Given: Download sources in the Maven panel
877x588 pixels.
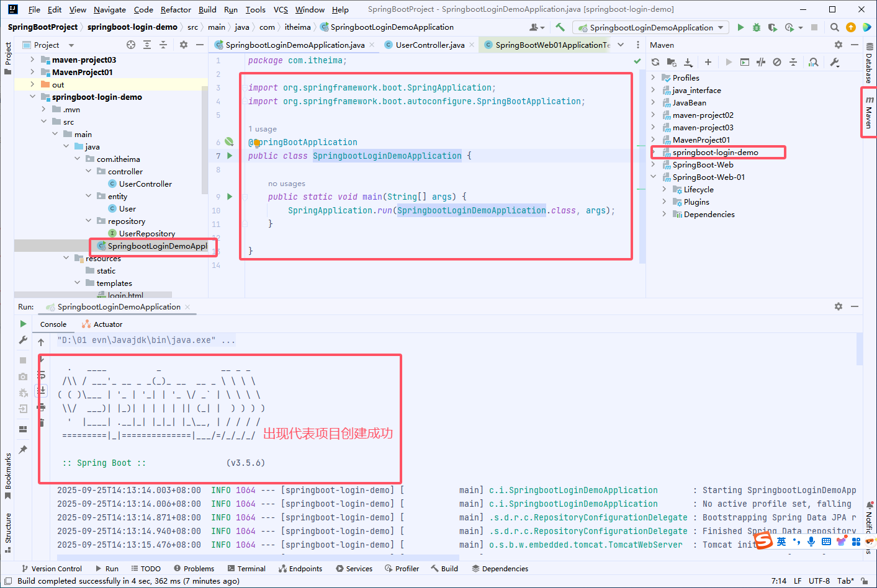Looking at the screenshot, I should click(x=689, y=62).
